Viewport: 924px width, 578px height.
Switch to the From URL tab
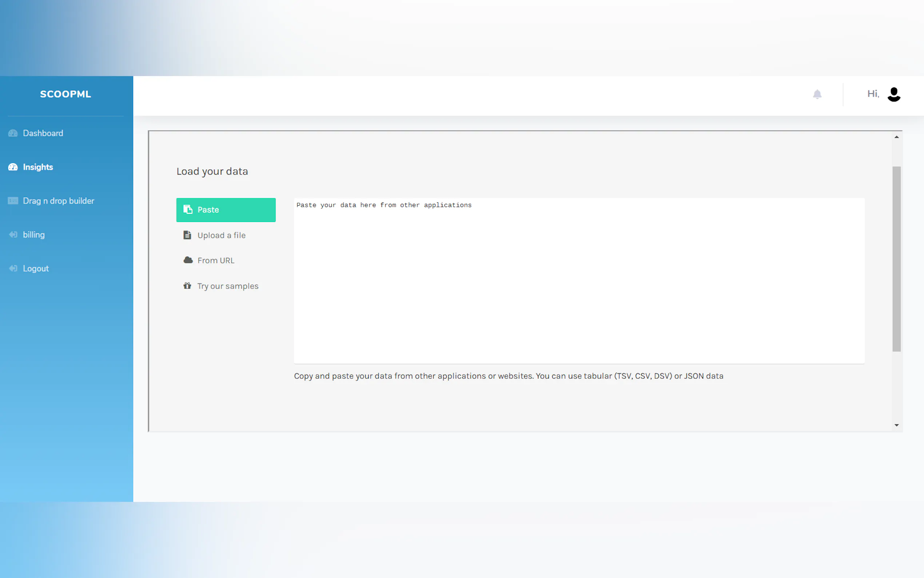[216, 261]
